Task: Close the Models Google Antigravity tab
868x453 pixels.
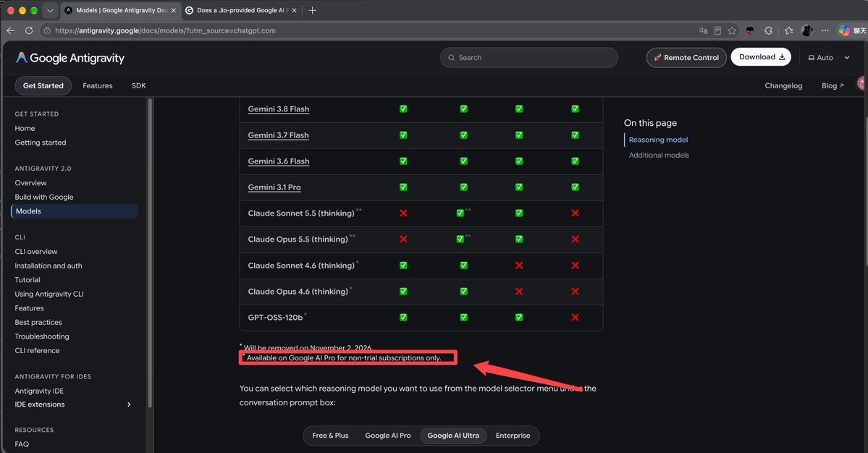Action: (173, 10)
